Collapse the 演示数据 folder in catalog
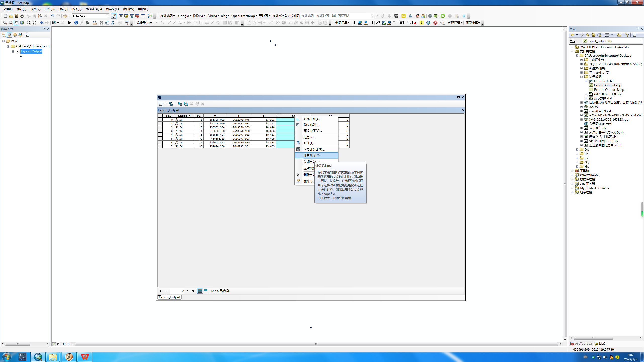This screenshot has width=644, height=362. click(x=582, y=77)
